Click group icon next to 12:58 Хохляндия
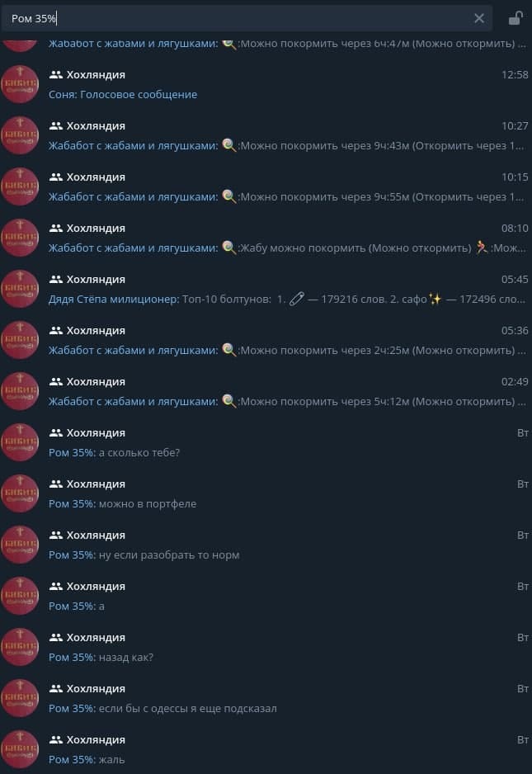This screenshot has width=532, height=774. (x=56, y=74)
